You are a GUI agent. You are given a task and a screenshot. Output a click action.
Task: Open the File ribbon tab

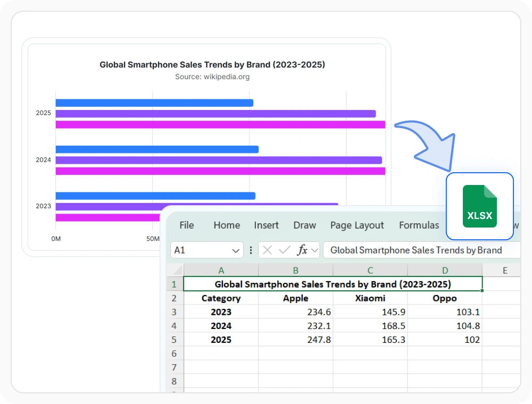point(187,225)
